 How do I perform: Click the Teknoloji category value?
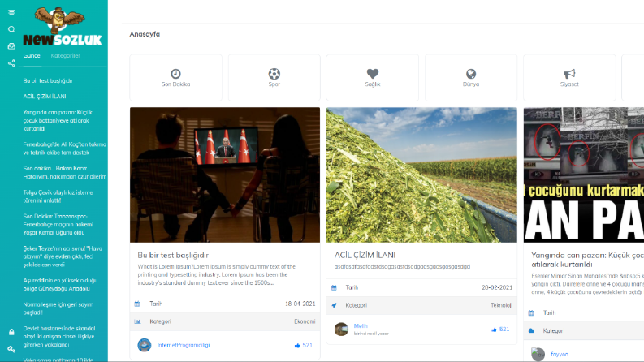[x=502, y=305]
